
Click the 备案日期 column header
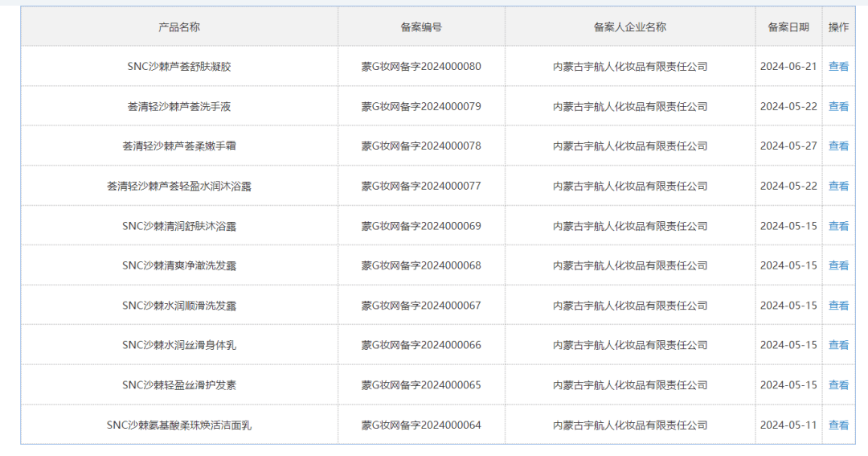click(x=788, y=27)
